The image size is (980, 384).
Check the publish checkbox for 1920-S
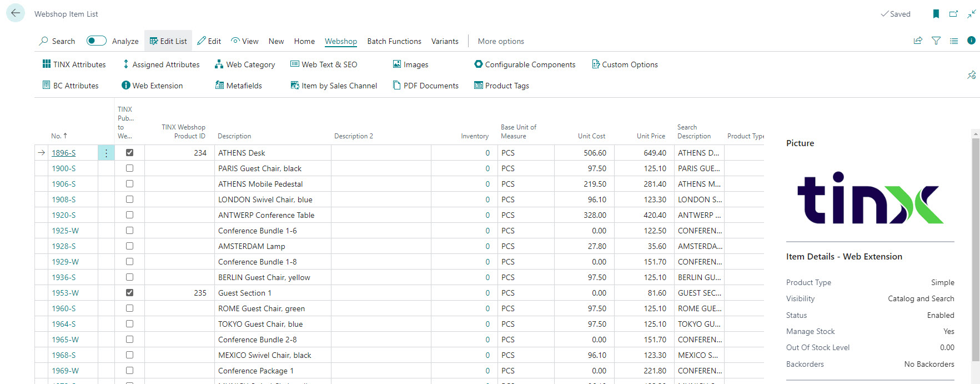coord(129,215)
